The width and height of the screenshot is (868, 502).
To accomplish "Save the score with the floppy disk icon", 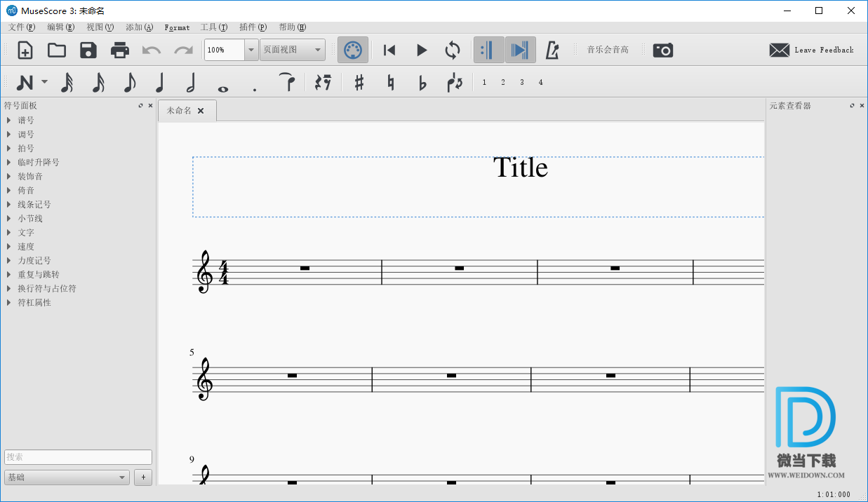I will (88, 50).
